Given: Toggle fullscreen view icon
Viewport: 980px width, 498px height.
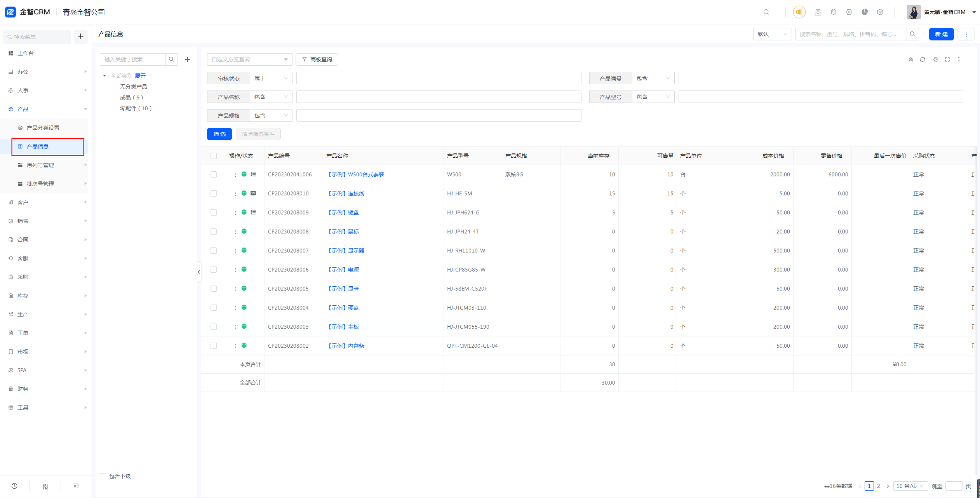Looking at the screenshot, I should [x=947, y=59].
